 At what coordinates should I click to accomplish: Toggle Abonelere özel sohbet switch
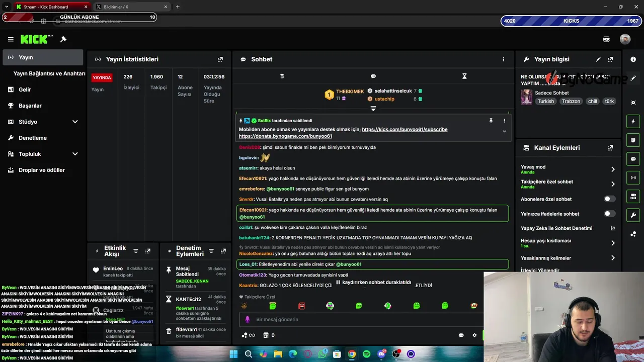tap(609, 199)
